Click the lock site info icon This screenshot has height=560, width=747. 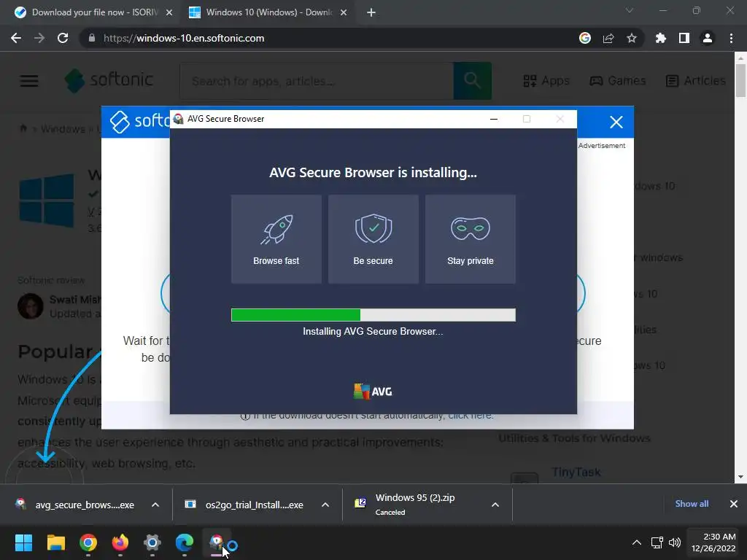click(92, 38)
